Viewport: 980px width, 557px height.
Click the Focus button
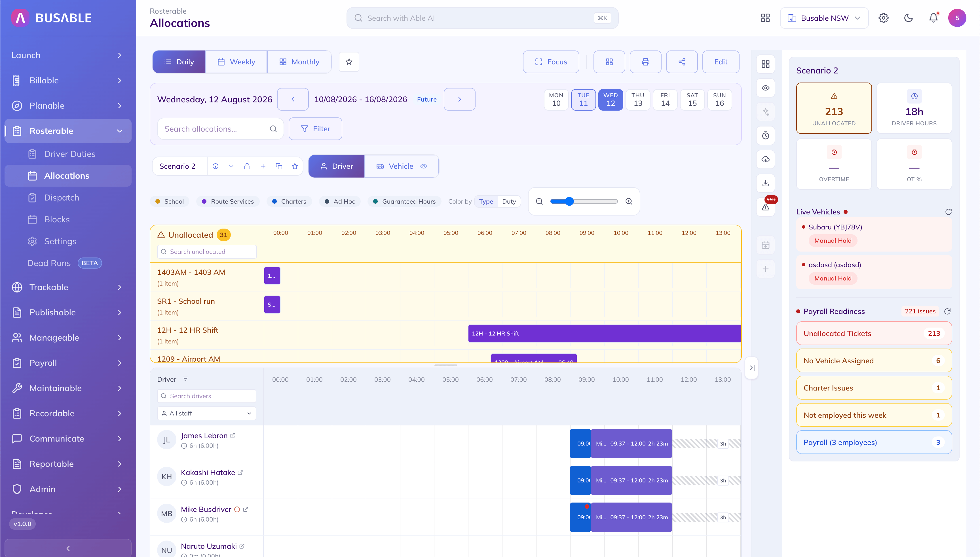pyautogui.click(x=551, y=62)
